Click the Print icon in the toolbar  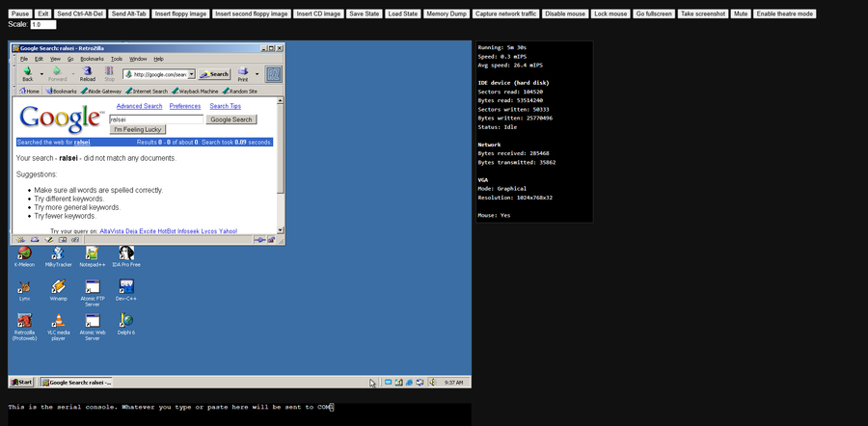click(x=242, y=70)
